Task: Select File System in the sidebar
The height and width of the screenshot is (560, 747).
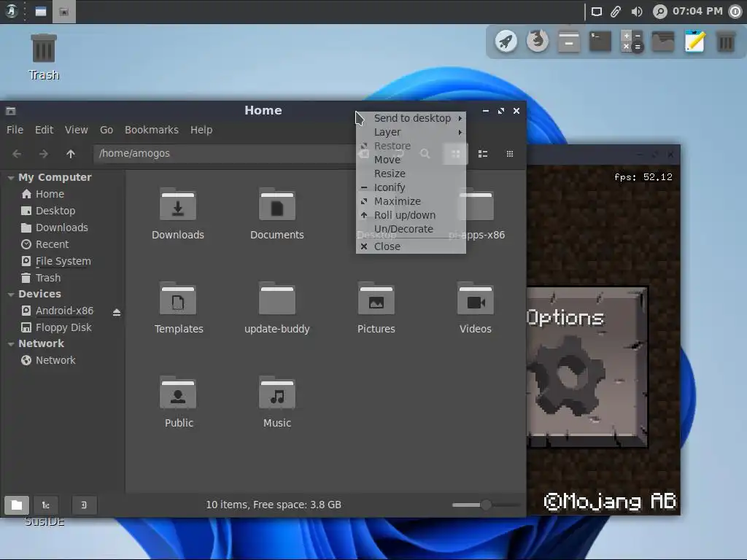Action: pos(63,261)
